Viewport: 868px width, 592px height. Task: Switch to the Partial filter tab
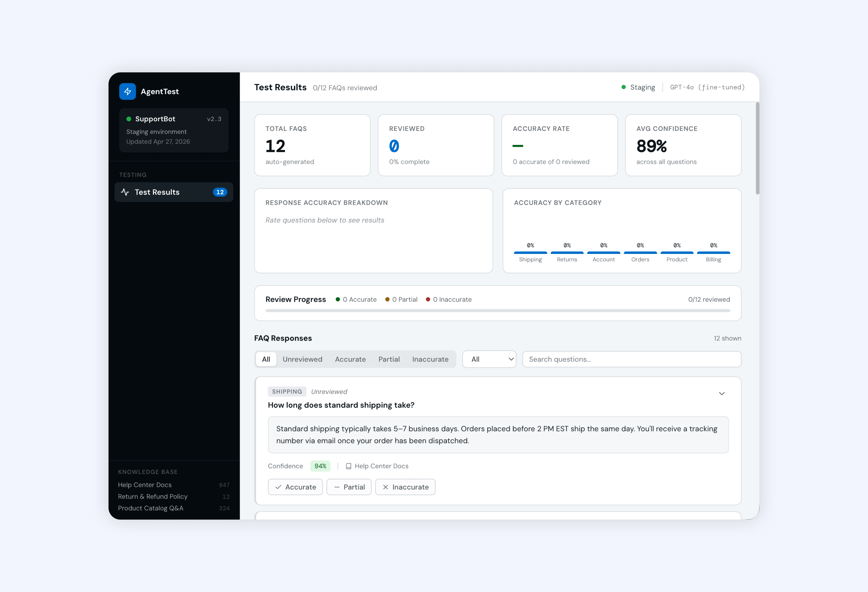[389, 359]
